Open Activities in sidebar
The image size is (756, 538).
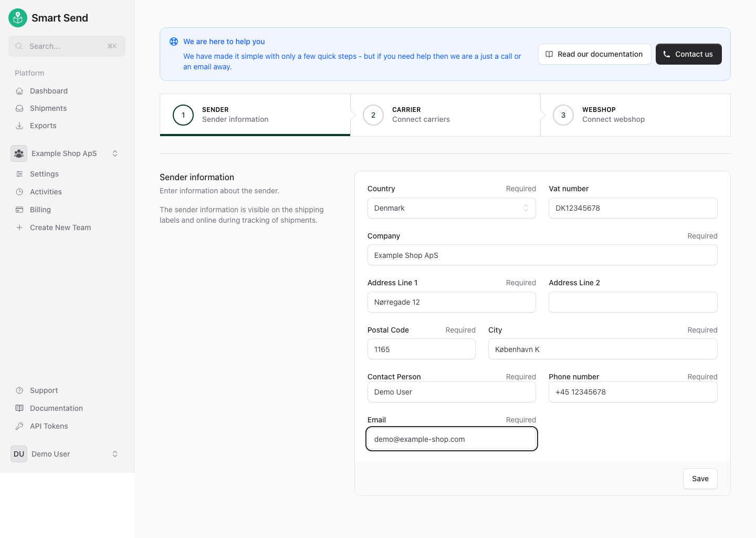(67, 192)
